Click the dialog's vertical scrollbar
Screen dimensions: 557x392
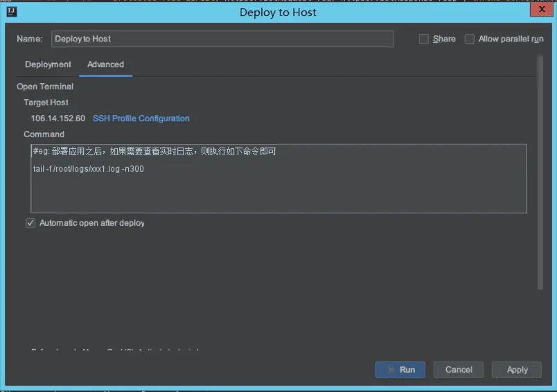pos(540,172)
